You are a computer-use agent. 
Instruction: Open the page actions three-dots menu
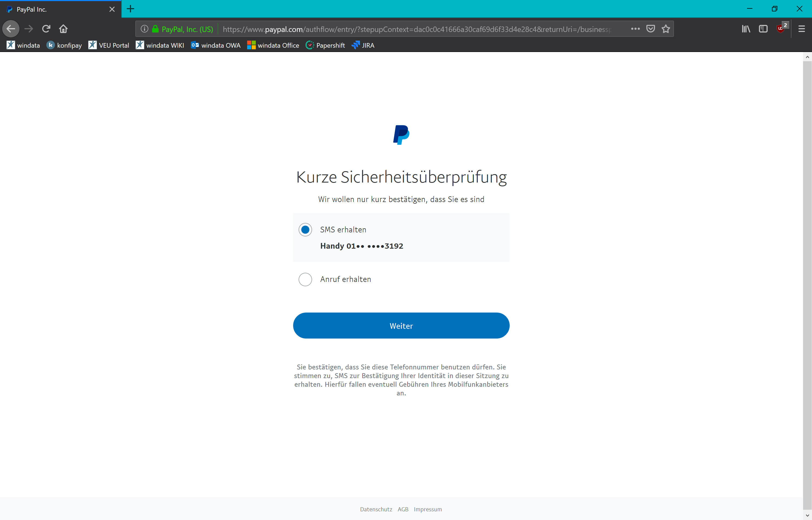[x=635, y=29]
